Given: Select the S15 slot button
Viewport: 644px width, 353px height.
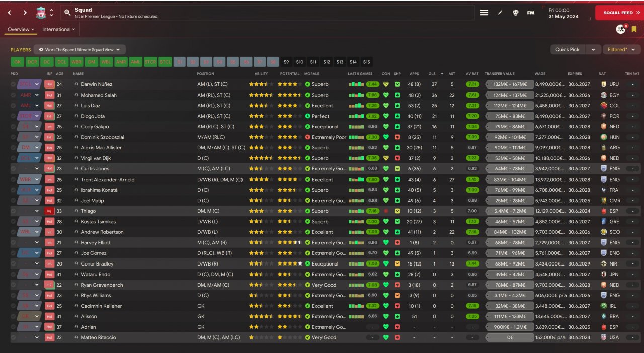Looking at the screenshot, I should click(x=366, y=62).
